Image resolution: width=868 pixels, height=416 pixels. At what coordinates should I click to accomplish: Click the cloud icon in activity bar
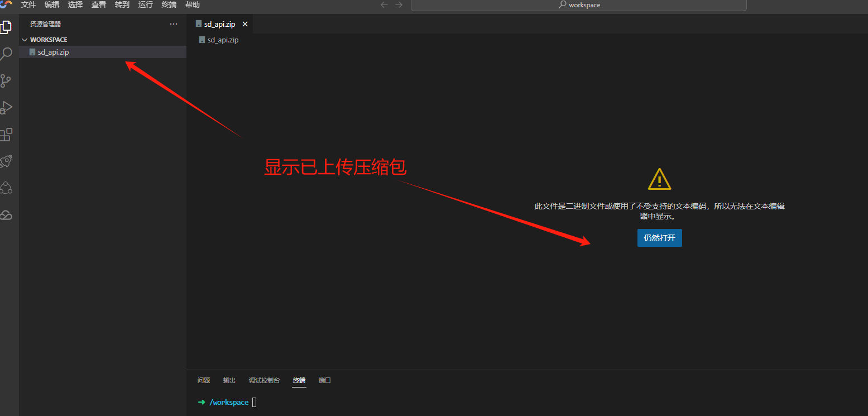coord(6,215)
